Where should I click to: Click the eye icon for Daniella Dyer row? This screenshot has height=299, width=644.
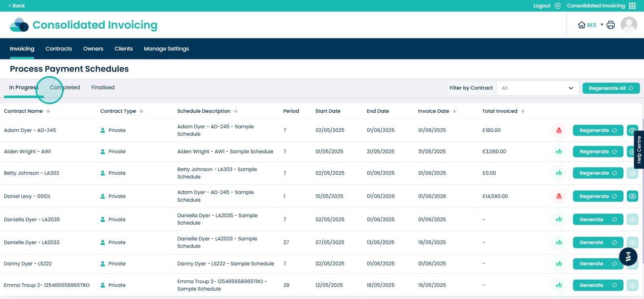click(632, 220)
